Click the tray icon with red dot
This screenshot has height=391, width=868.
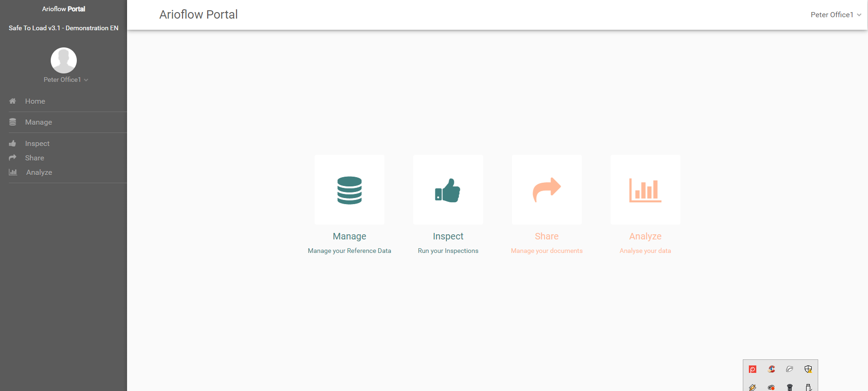(771, 387)
